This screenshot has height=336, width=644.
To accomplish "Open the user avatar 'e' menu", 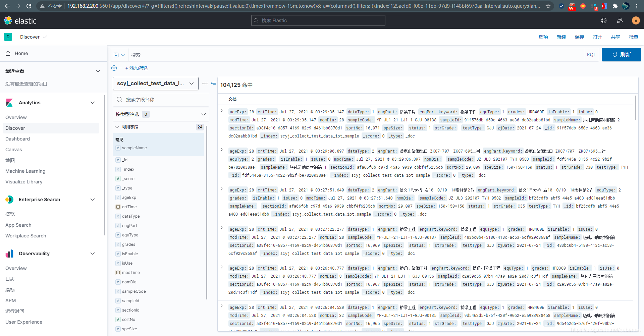I will (636, 20).
